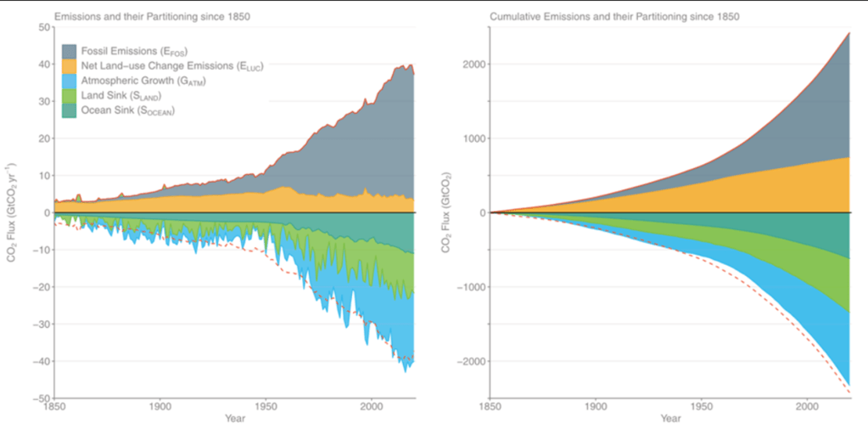This screenshot has width=868, height=434.
Task: Click the 'Emissions and their Partitioning since 1850' title
Action: pyautogui.click(x=152, y=16)
